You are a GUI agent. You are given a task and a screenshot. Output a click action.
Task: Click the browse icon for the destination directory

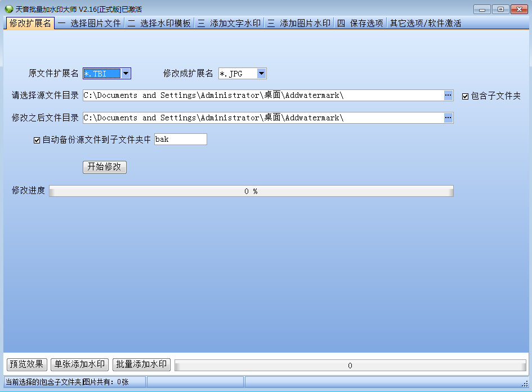pos(449,118)
